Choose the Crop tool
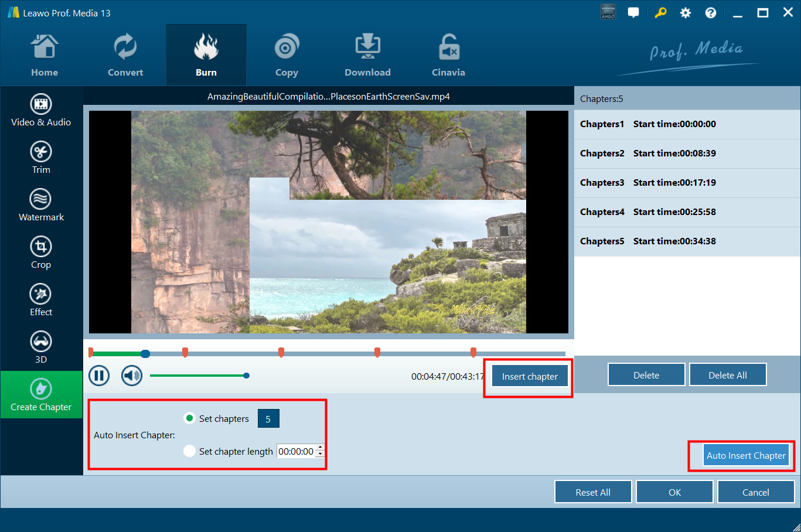Image resolution: width=801 pixels, height=532 pixels. [41, 253]
